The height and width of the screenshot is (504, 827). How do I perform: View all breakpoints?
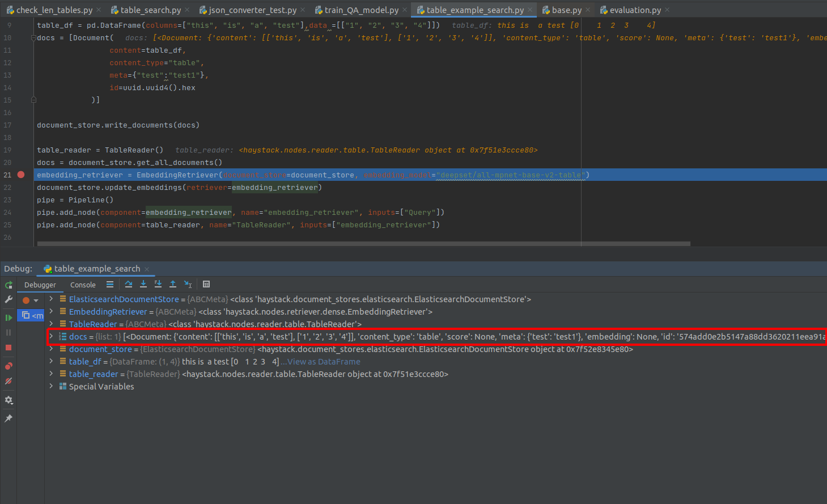tap(9, 366)
